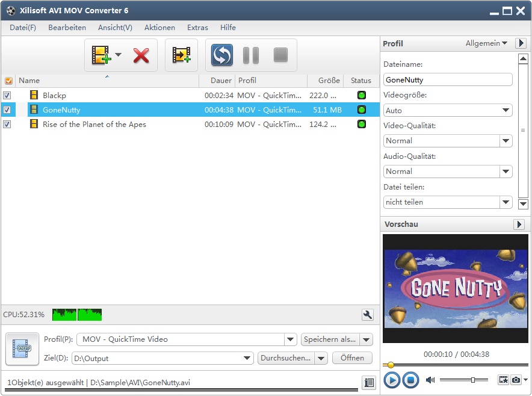Remove selected file with red X icon
532x396 pixels.
[x=141, y=55]
